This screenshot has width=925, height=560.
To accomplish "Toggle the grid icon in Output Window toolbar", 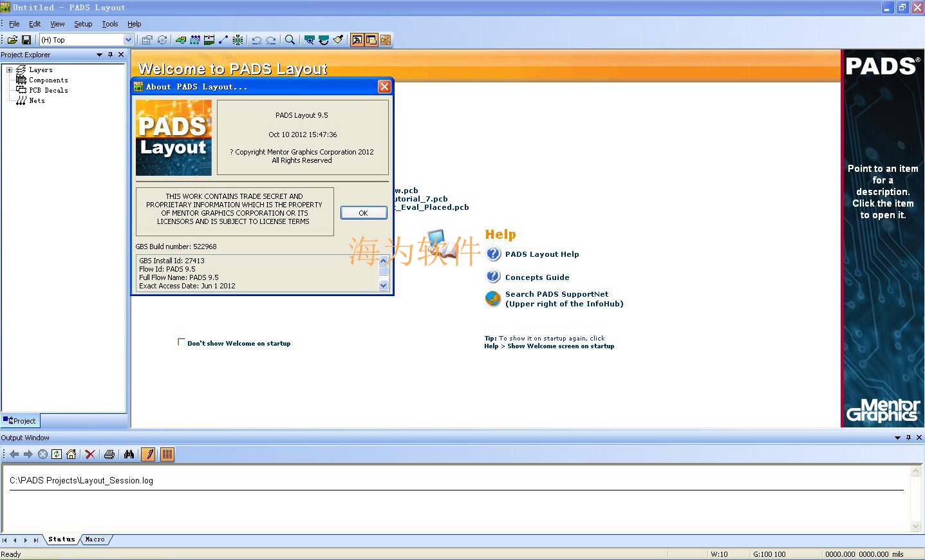I will (167, 454).
